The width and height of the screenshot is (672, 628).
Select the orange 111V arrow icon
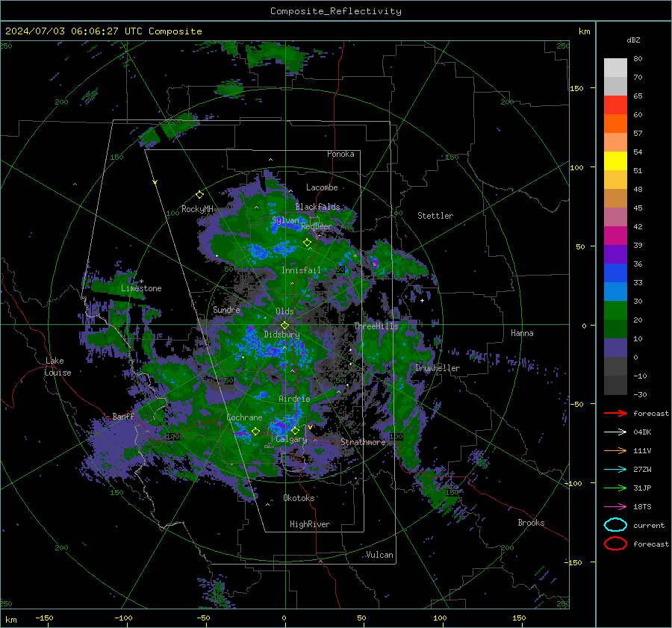coord(615,450)
